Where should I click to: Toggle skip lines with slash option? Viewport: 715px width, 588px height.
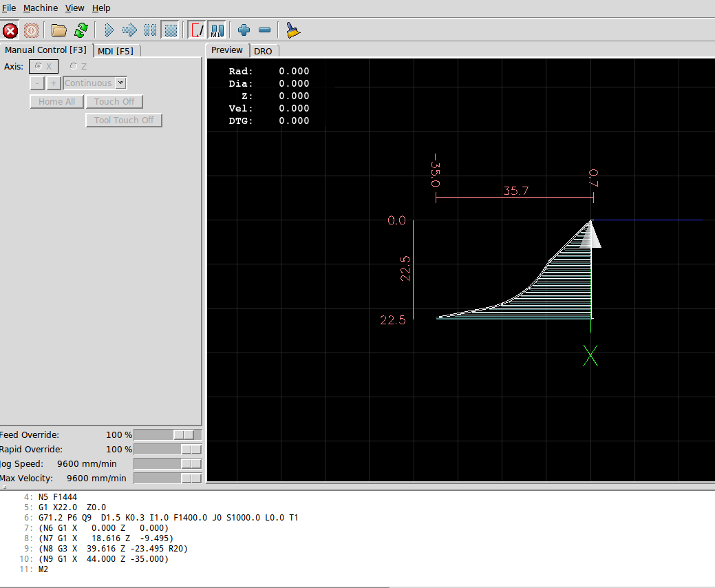(x=197, y=30)
